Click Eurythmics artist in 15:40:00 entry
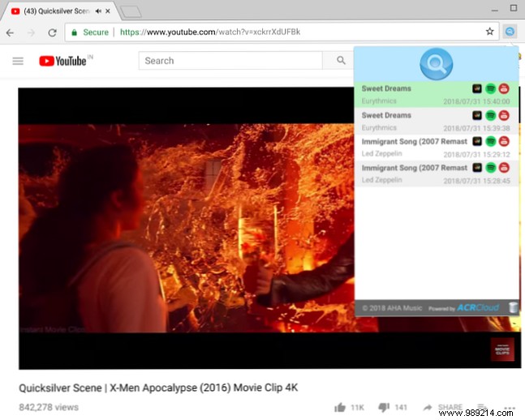This screenshot has width=525, height=420. (379, 101)
